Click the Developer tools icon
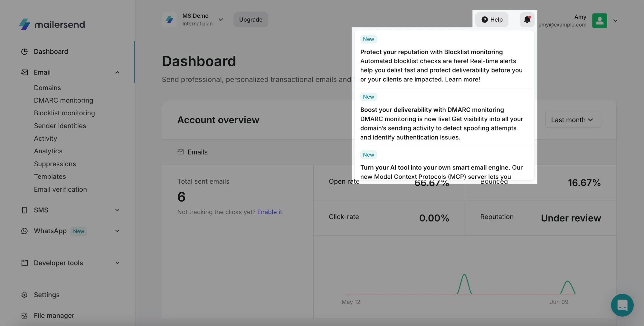644x326 pixels. click(24, 263)
